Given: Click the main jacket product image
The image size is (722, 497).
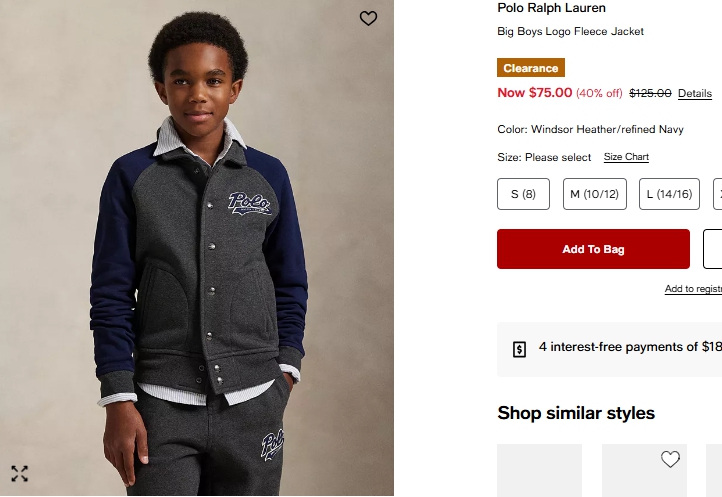Looking at the screenshot, I should (197, 250).
